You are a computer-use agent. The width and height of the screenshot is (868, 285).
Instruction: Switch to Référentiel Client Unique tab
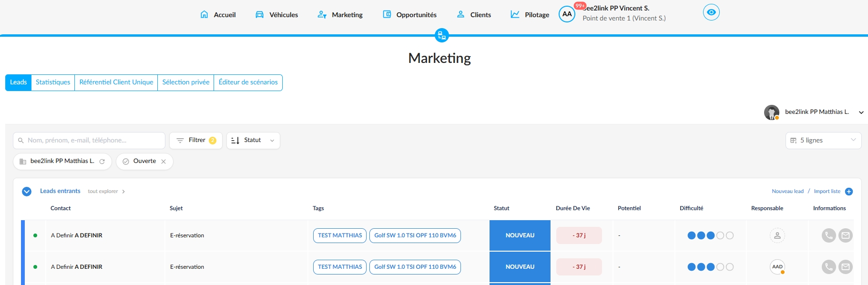coord(116,82)
